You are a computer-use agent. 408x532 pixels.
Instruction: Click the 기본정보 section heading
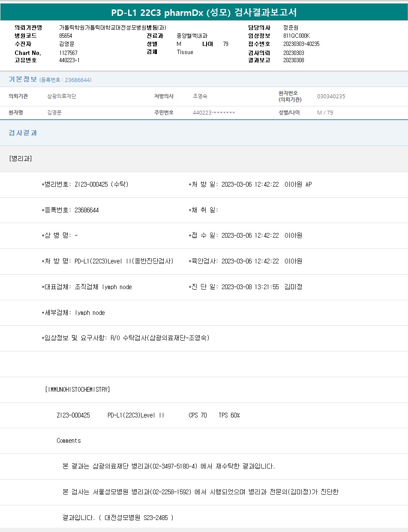coord(23,79)
